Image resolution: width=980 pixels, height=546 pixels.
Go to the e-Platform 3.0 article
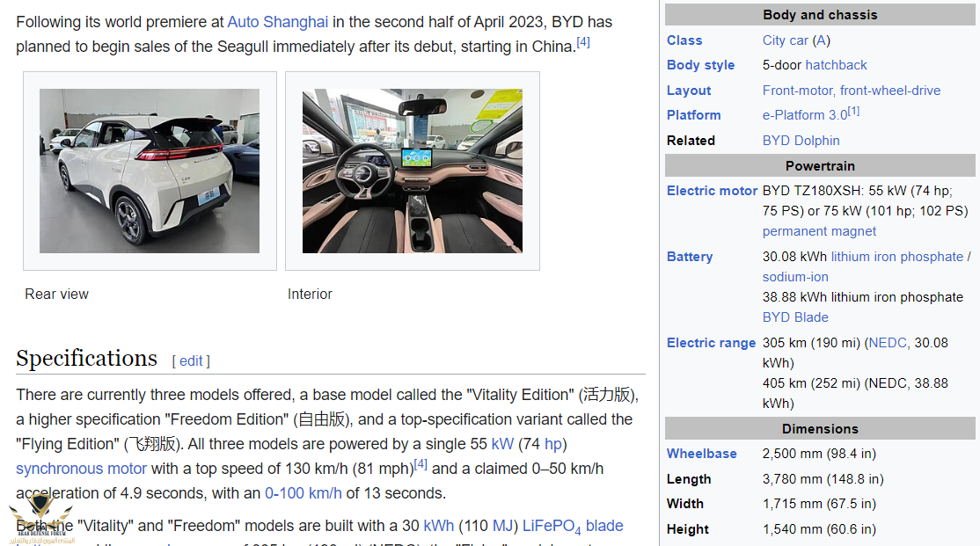click(x=804, y=115)
